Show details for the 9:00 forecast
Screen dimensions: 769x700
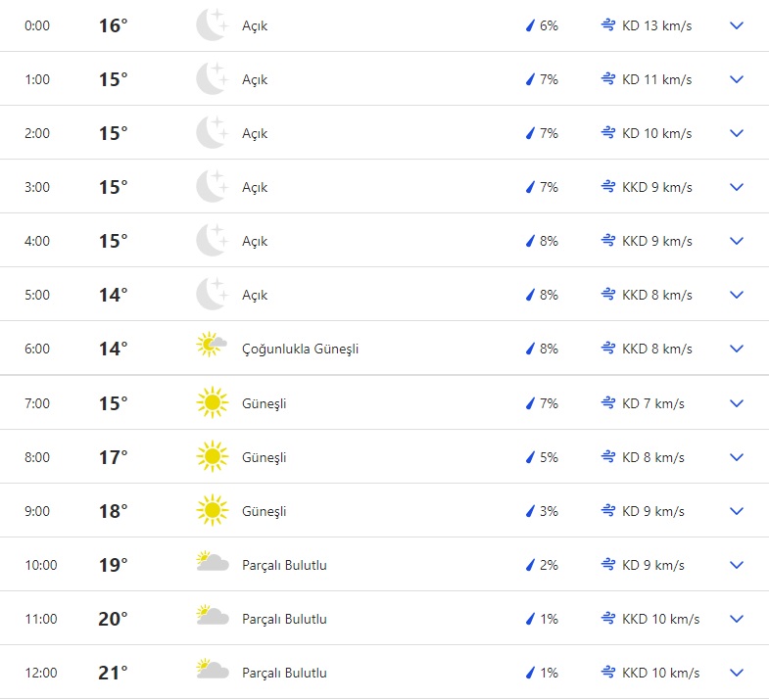tap(737, 511)
